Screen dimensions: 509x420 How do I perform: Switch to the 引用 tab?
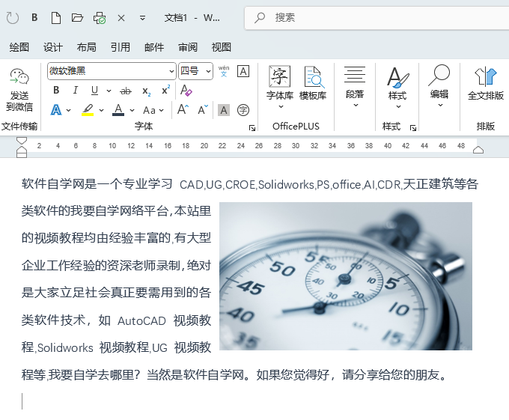(120, 47)
